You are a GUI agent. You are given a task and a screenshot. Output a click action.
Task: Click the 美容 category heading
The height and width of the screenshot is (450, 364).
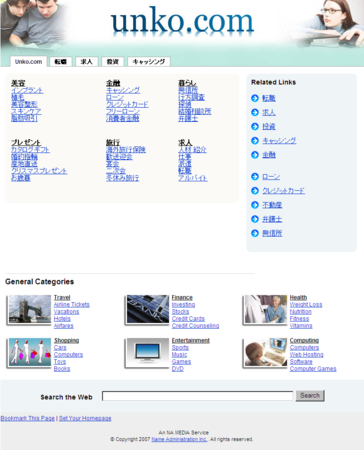(18, 83)
